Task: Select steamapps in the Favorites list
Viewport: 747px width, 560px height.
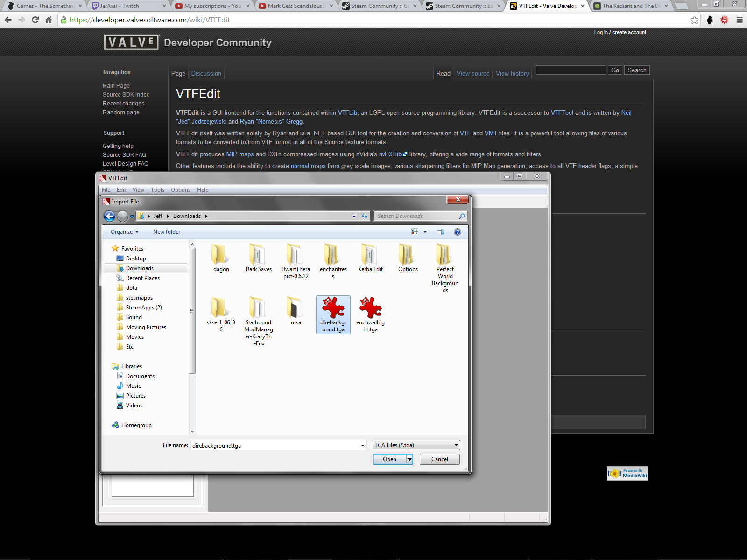Action: click(x=139, y=298)
